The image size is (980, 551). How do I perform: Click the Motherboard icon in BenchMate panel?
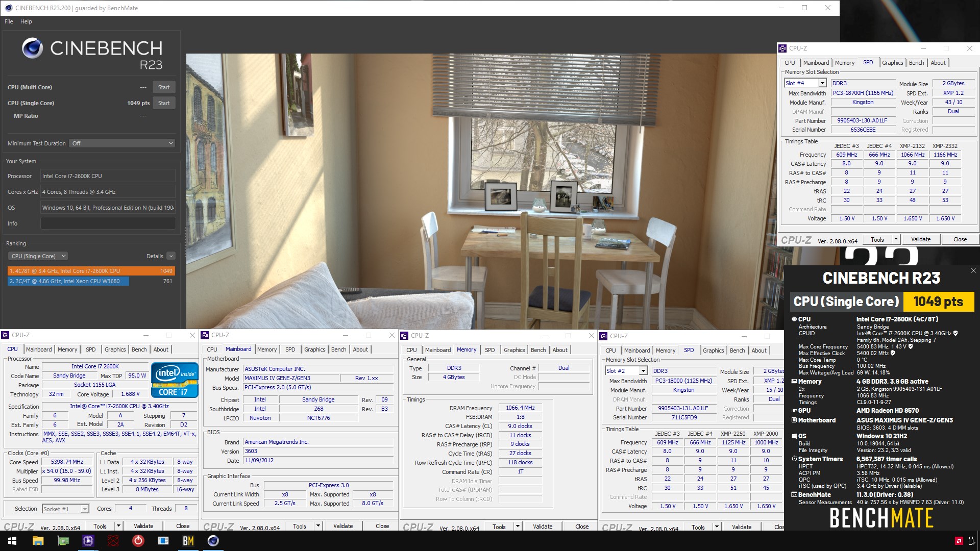click(x=794, y=420)
